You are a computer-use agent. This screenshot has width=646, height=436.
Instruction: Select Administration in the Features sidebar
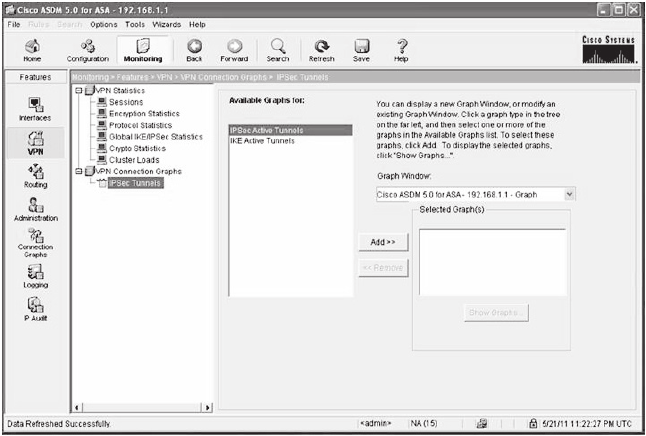point(36,209)
